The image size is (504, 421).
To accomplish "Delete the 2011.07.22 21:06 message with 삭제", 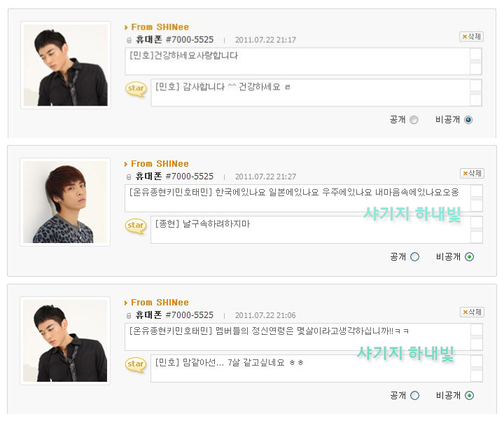I will coord(472,312).
